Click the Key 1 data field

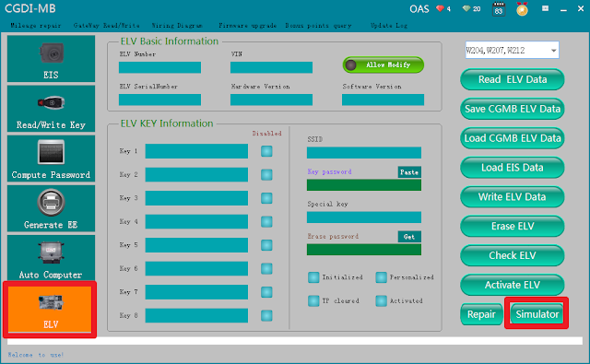point(196,151)
